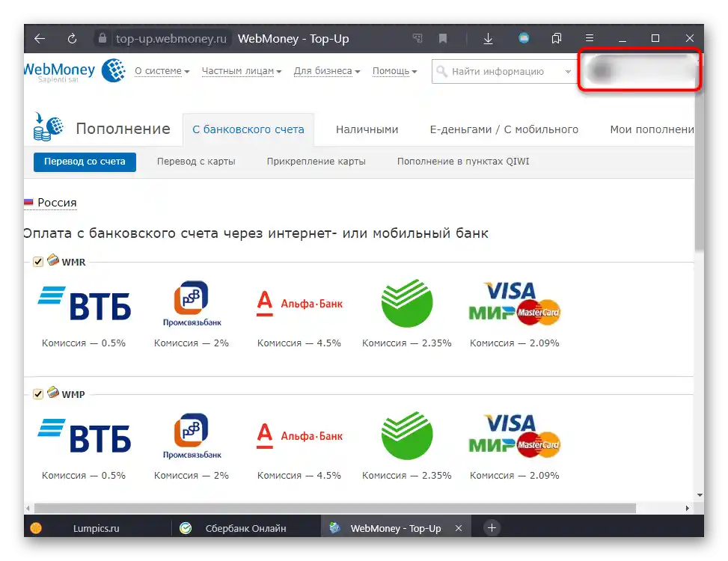Switch to the Наличными tab
728x561 pixels.
pos(367,129)
